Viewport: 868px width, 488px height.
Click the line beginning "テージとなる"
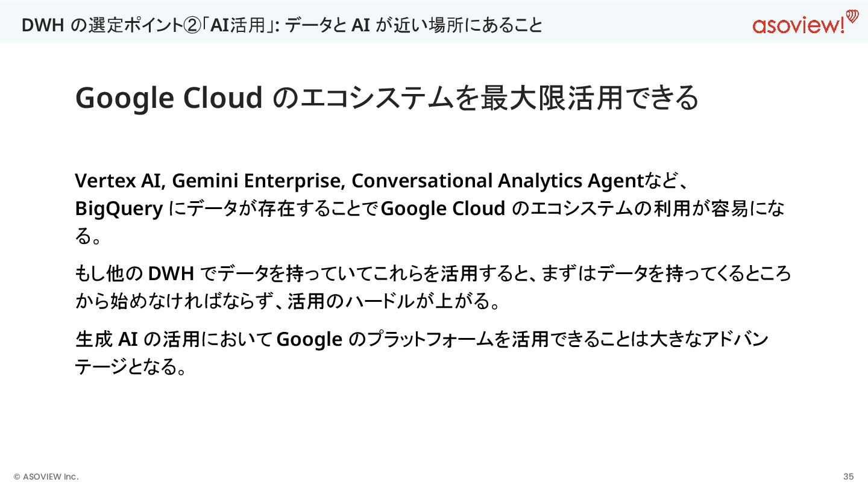point(130,366)
